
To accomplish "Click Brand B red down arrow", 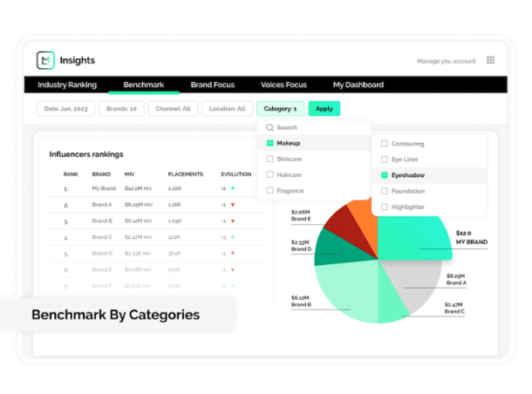I will (233, 221).
